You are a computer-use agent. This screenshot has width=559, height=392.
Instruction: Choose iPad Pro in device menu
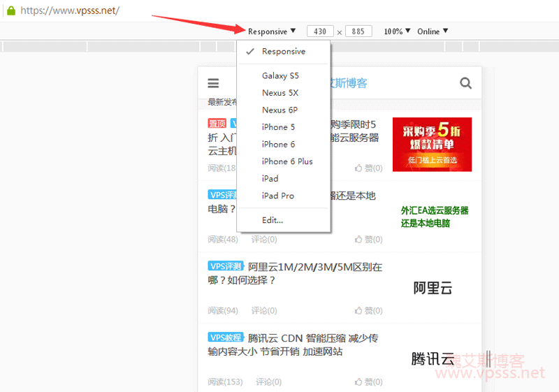coord(278,196)
